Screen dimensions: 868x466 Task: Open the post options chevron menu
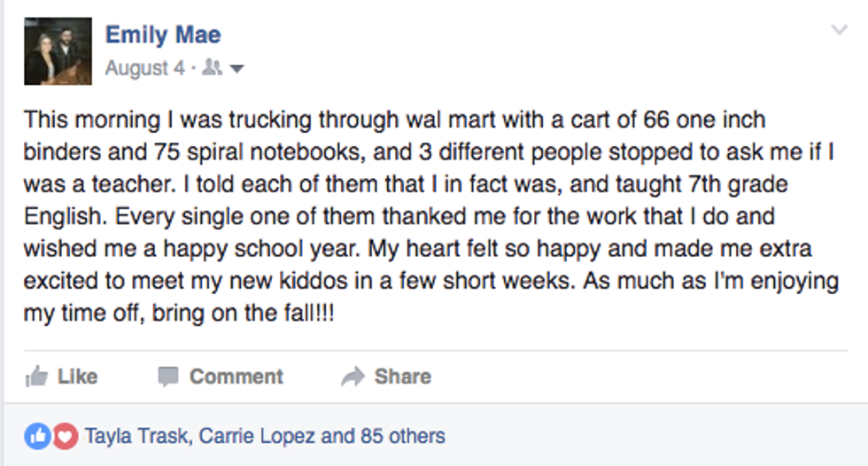pos(839,31)
